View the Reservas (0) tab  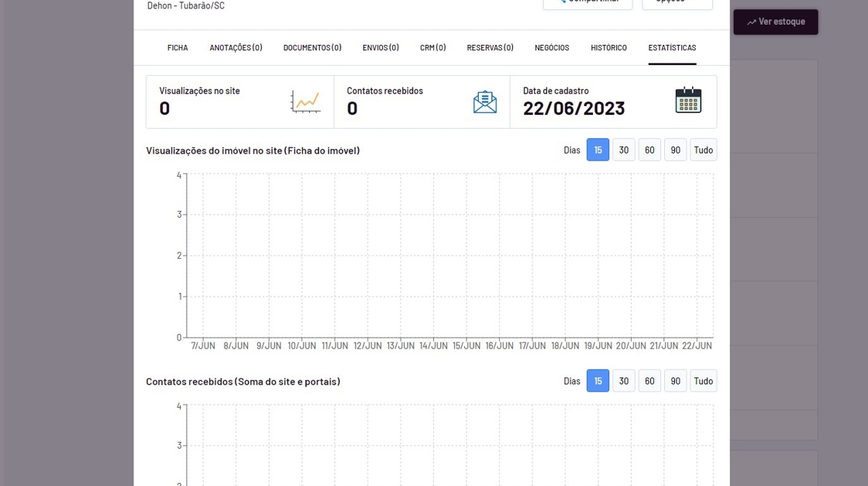pos(490,48)
